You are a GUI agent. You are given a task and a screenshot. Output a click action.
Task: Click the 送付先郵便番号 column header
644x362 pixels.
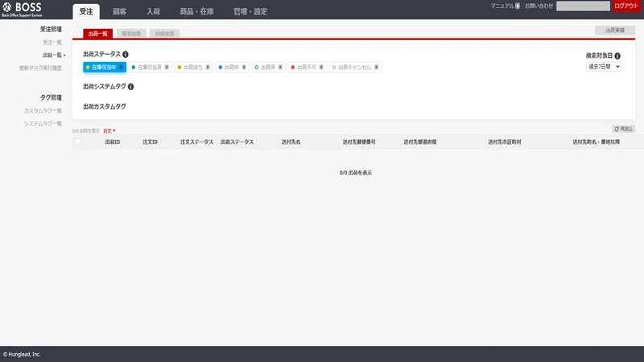tap(359, 142)
